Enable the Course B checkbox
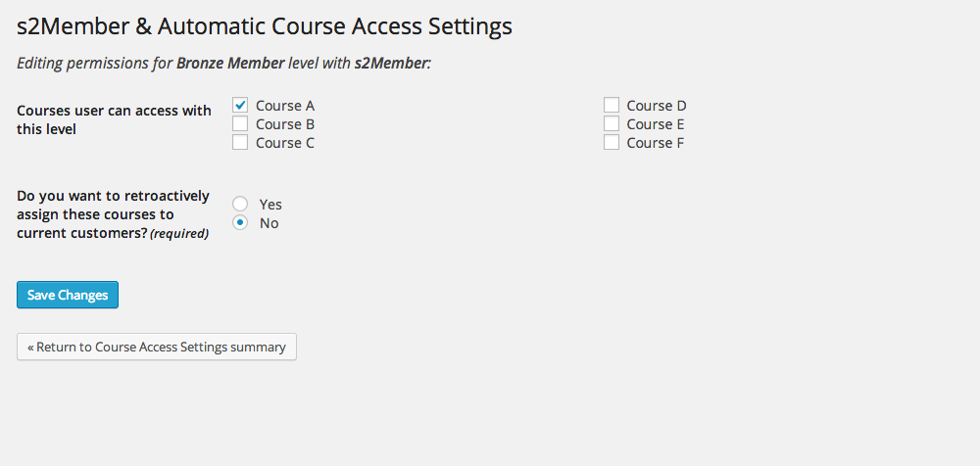 (x=240, y=123)
